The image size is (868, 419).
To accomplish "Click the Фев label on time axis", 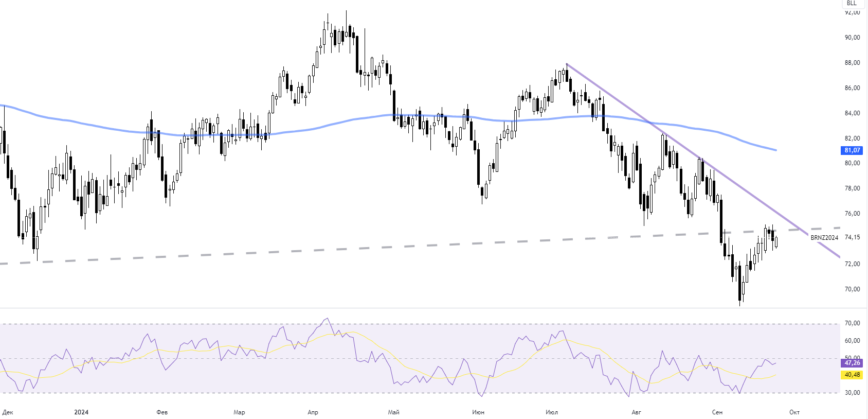I will [x=162, y=412].
